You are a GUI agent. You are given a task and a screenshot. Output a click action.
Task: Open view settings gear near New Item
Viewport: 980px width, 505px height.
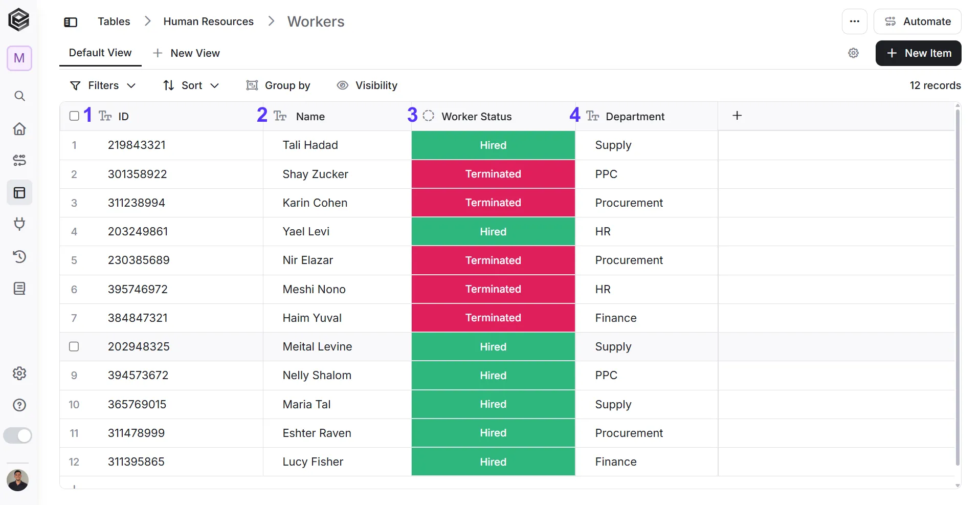[x=853, y=53]
